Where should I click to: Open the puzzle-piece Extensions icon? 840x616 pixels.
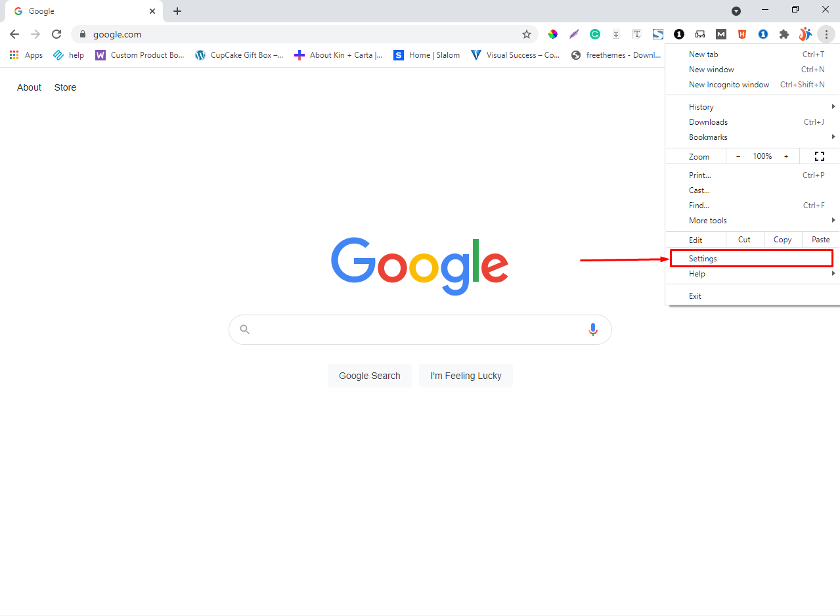(x=784, y=33)
